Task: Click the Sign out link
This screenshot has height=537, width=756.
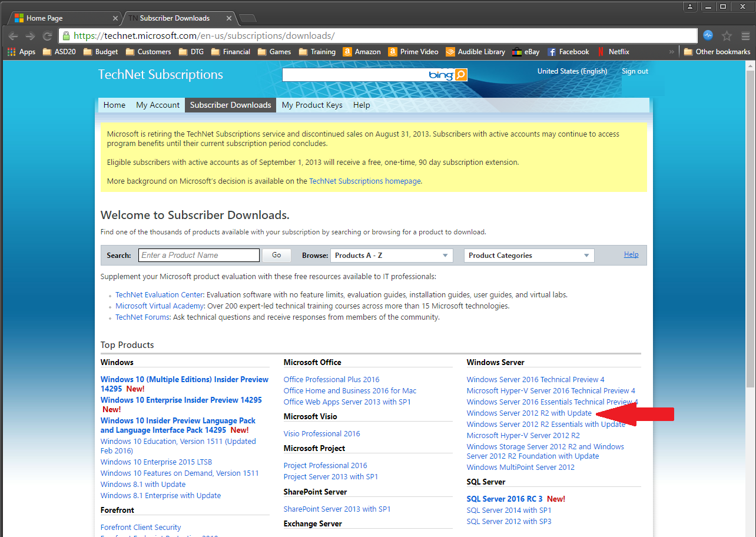Action: [635, 71]
